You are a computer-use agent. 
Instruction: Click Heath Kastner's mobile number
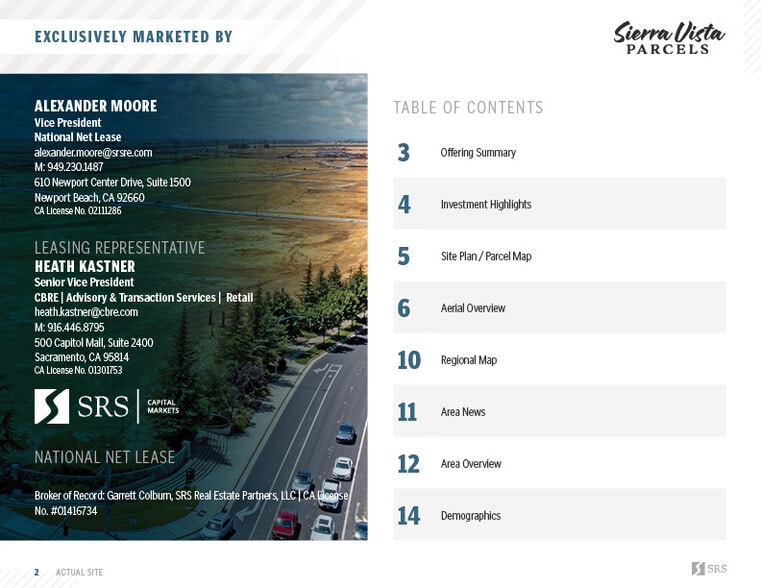(x=69, y=328)
